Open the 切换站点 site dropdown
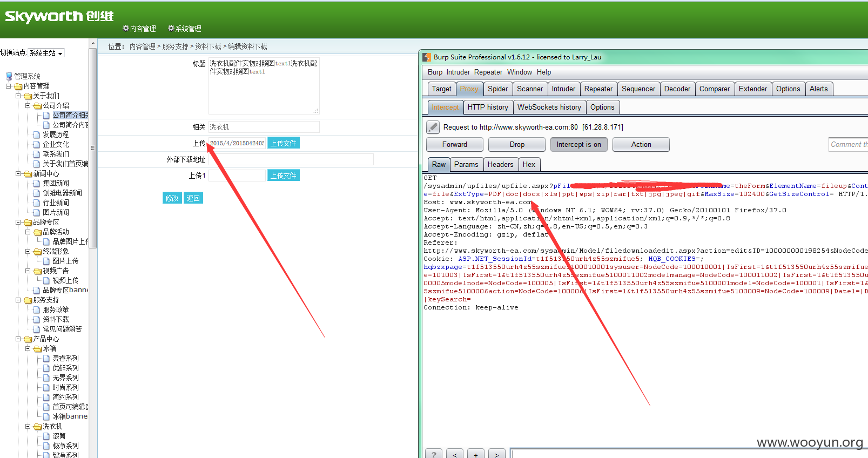The height and width of the screenshot is (458, 868). [x=46, y=53]
